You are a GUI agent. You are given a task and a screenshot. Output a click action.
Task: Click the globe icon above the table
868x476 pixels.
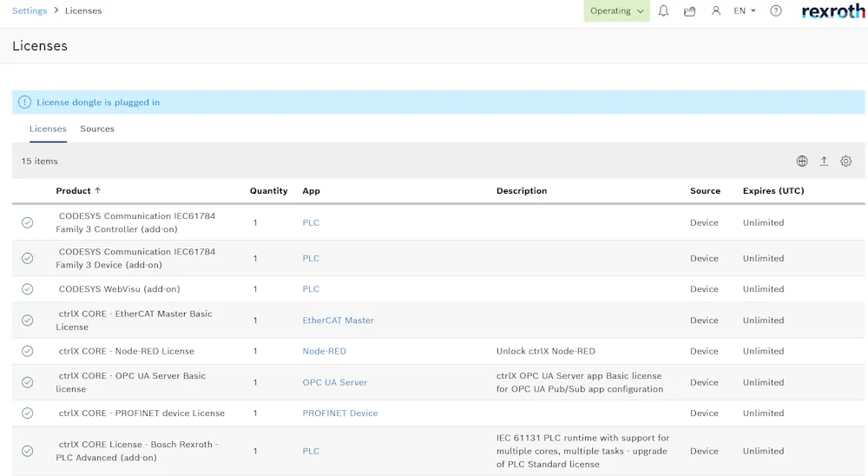[802, 162]
